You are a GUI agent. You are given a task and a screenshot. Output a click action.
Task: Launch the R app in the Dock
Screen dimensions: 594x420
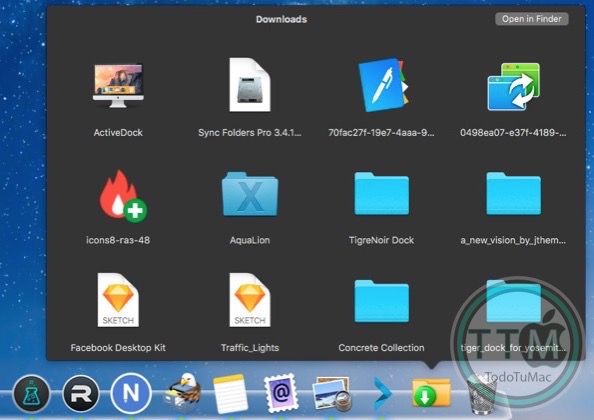[81, 393]
